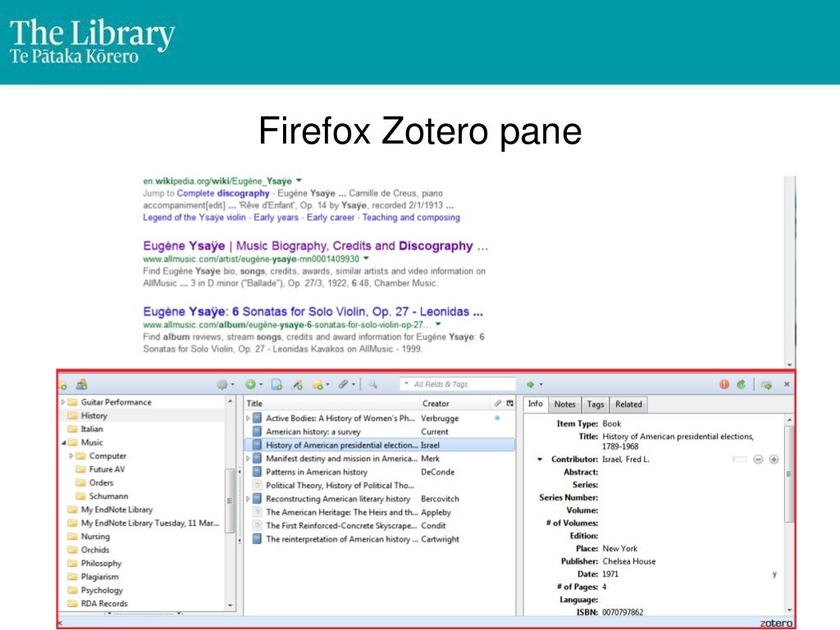840x630 pixels.
Task: Click folder icon of Orchids collection
Action: [x=72, y=550]
